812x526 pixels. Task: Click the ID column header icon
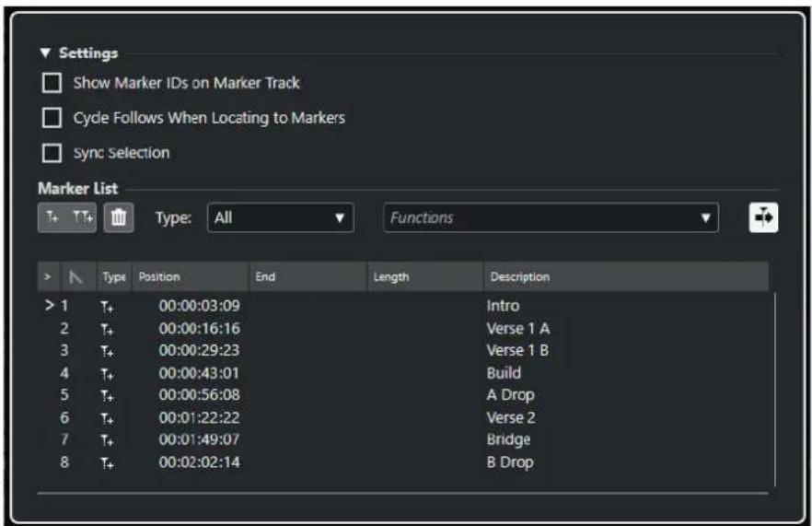pyautogui.click(x=76, y=276)
